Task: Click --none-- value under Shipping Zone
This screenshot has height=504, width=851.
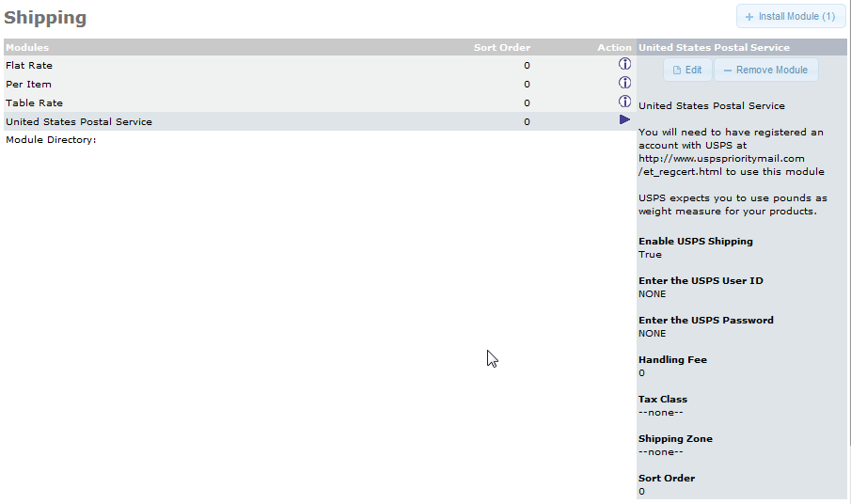Action: tap(660, 452)
